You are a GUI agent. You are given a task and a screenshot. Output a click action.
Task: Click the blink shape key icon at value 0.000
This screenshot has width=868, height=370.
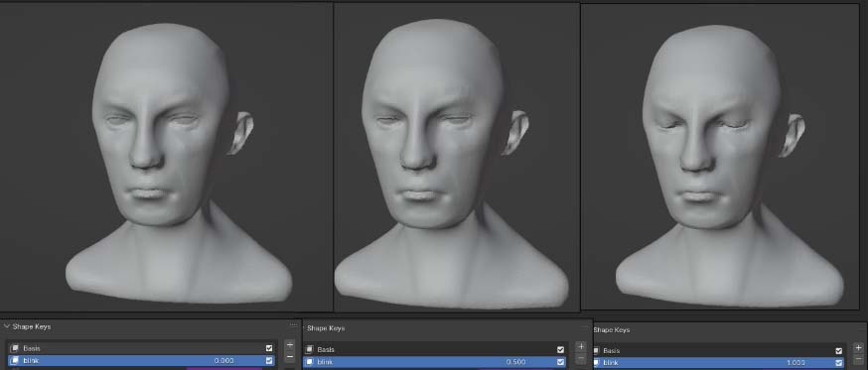click(x=15, y=361)
